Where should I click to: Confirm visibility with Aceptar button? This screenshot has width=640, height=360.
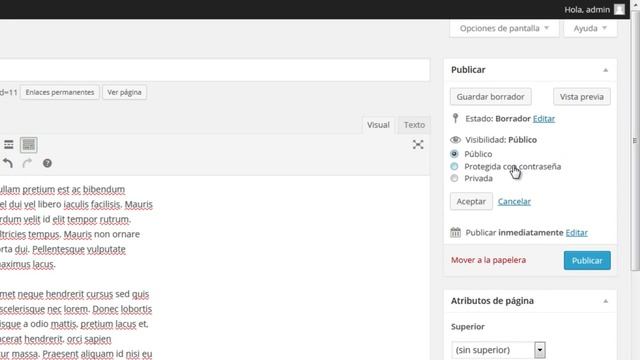[471, 201]
